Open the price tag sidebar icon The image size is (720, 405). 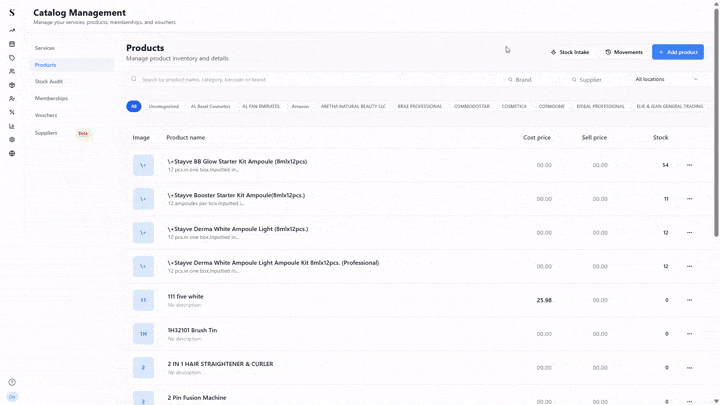point(12,58)
